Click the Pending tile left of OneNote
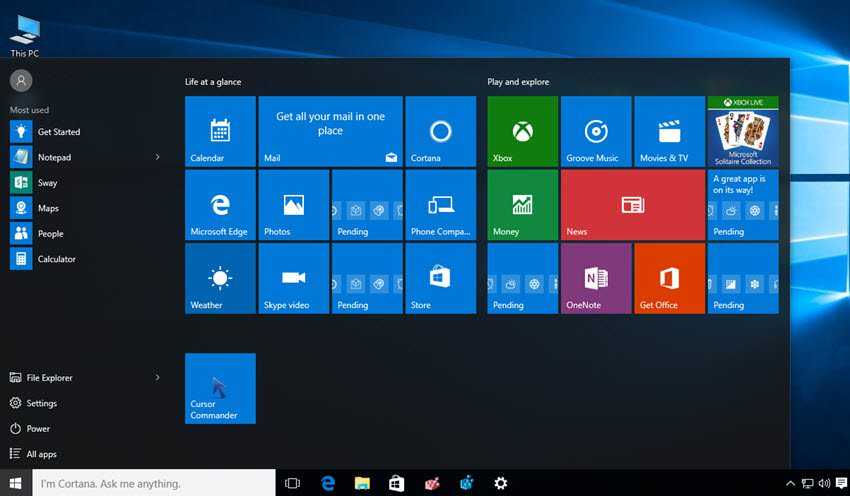The width and height of the screenshot is (850, 496). click(x=523, y=279)
